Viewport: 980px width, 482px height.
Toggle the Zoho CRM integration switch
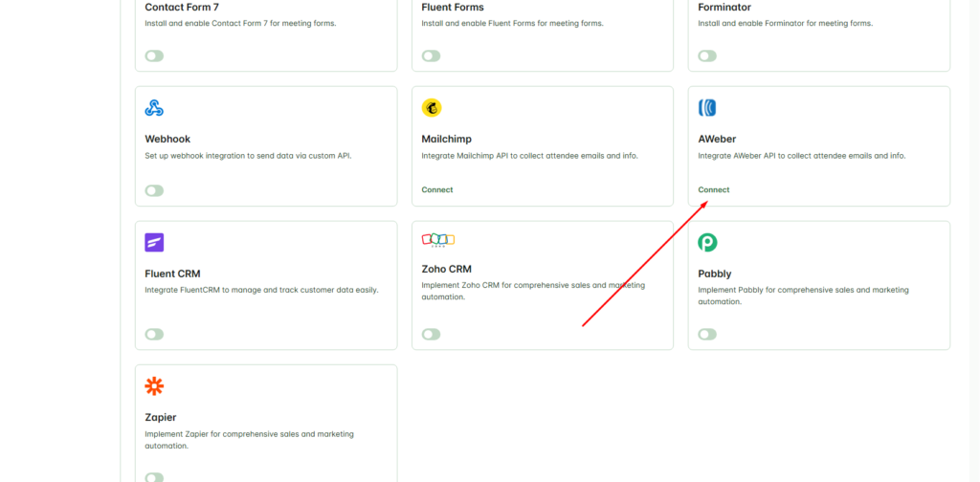point(432,334)
